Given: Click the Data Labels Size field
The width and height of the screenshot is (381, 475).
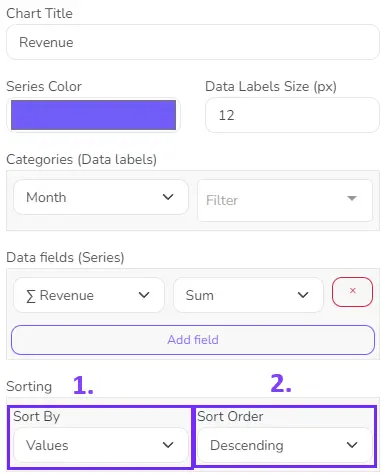Looking at the screenshot, I should (x=292, y=115).
